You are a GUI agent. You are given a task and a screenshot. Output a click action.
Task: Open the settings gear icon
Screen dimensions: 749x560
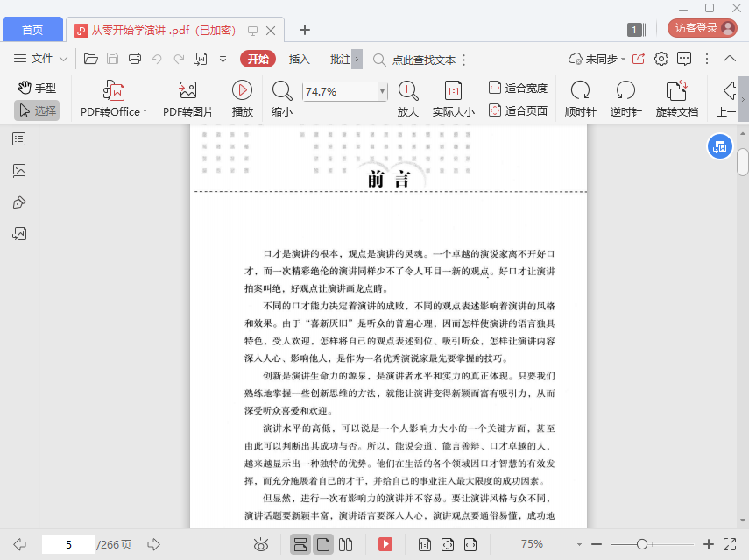pos(661,59)
